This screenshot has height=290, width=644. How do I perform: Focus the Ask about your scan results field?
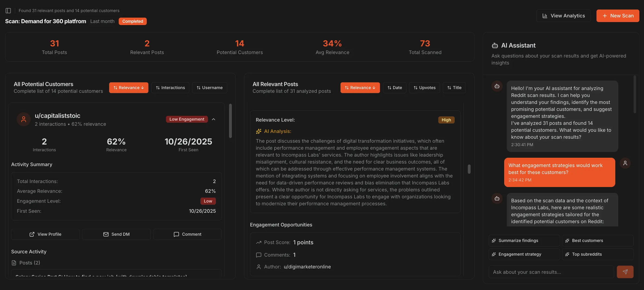pos(551,272)
